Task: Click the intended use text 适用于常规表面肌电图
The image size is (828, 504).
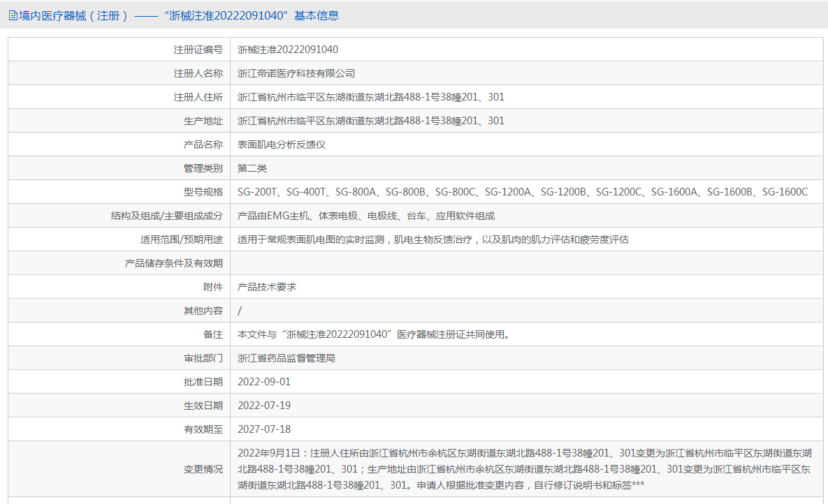Action: coord(433,239)
